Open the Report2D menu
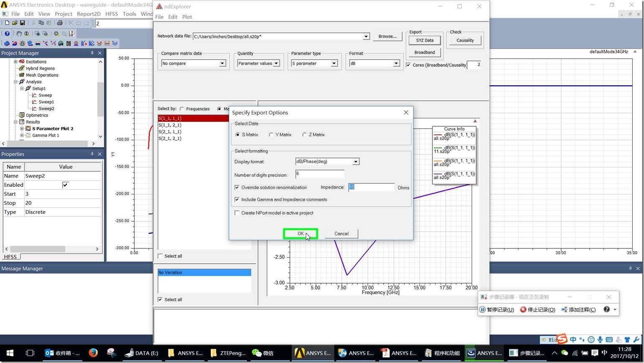644x363 pixels. (x=89, y=14)
